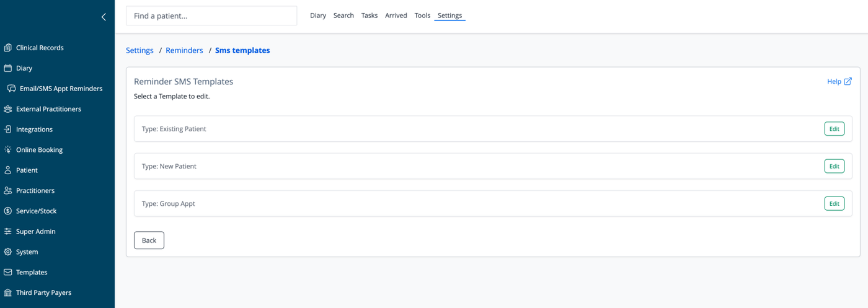Edit the Group Appt template

[834, 203]
